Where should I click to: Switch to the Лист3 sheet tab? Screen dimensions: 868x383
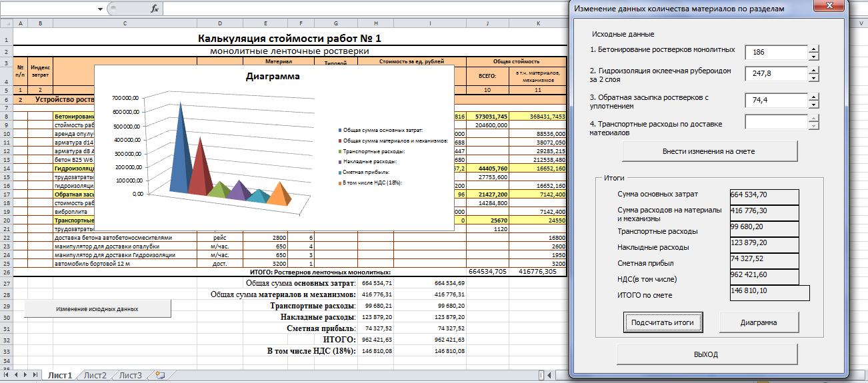pyautogui.click(x=131, y=376)
